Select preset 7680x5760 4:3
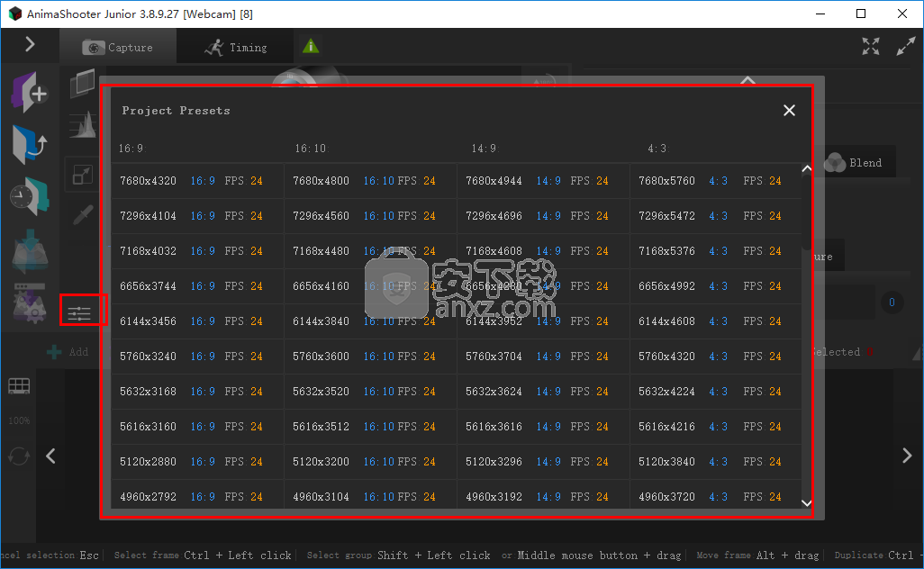The height and width of the screenshot is (569, 924). pos(716,181)
